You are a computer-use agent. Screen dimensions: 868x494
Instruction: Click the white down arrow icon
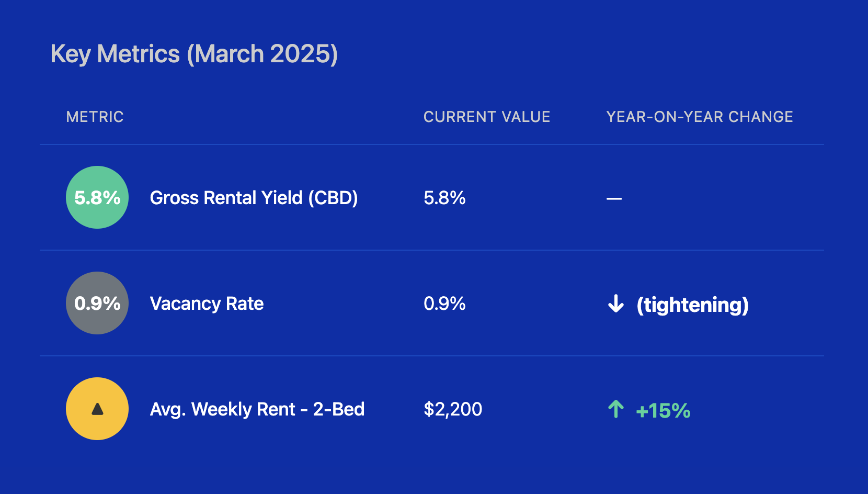click(x=616, y=304)
